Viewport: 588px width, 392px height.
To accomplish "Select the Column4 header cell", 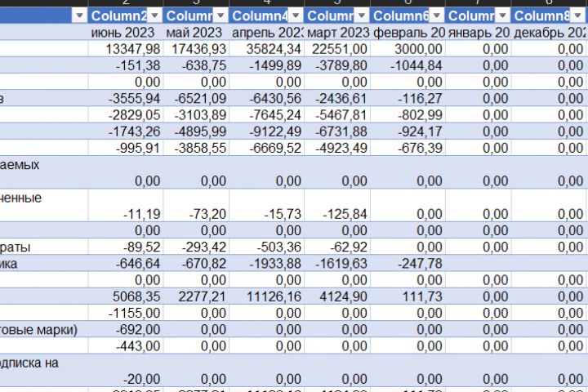I will point(266,16).
